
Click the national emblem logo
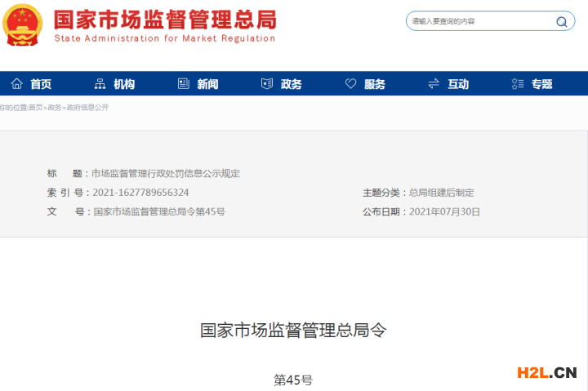tap(22, 25)
